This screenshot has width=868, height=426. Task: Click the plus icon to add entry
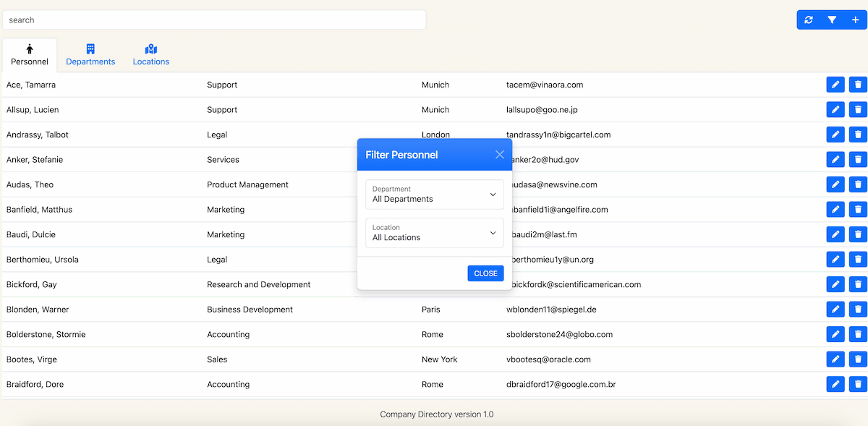pyautogui.click(x=855, y=20)
